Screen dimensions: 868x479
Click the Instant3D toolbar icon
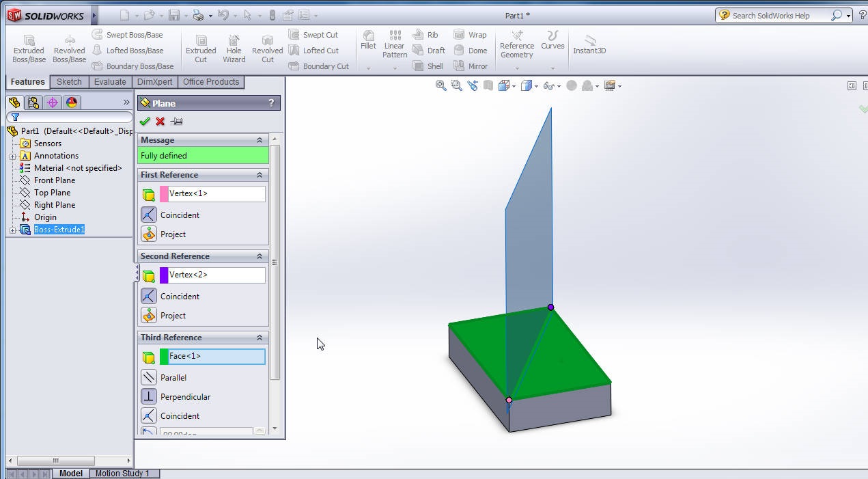point(589,45)
